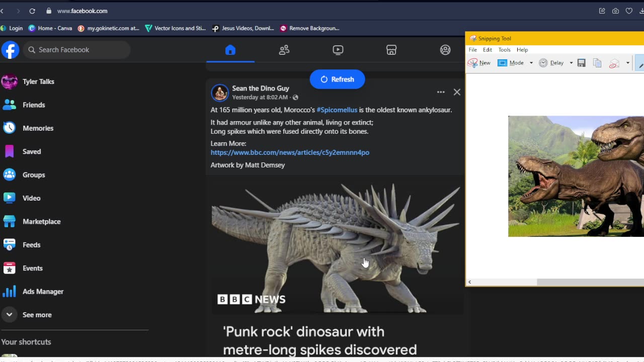Image resolution: width=644 pixels, height=362 pixels.
Task: Expand the Send Snip dropdown arrow
Action: point(627,63)
